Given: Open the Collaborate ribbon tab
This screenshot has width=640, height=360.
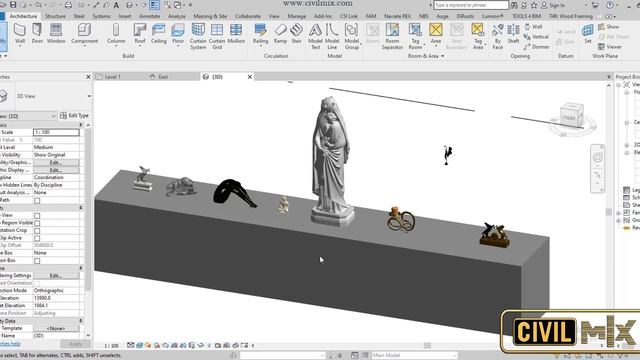Looking at the screenshot, I should [x=248, y=16].
